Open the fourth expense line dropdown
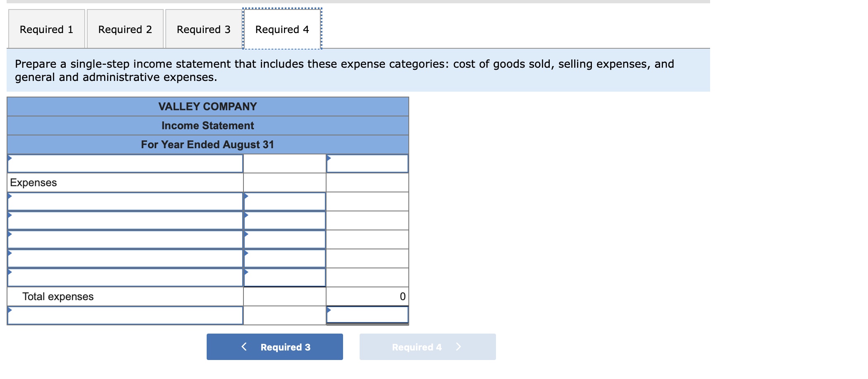868x379 pixels. (x=124, y=258)
